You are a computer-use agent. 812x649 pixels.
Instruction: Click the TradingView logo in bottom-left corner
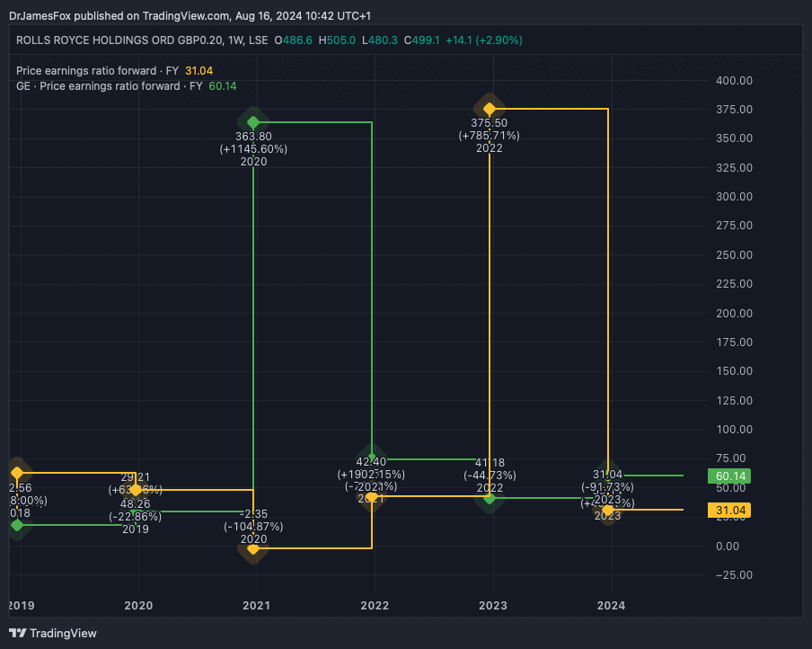pyautogui.click(x=52, y=633)
